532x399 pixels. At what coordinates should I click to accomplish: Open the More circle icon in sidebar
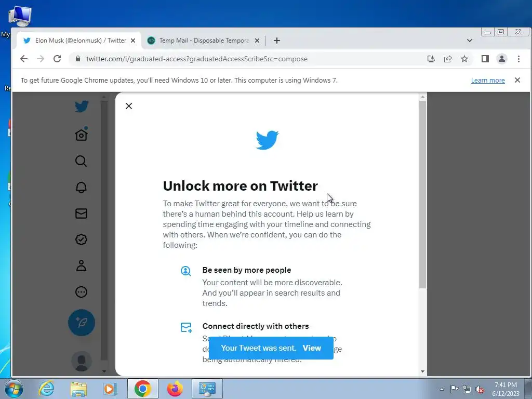point(81,292)
